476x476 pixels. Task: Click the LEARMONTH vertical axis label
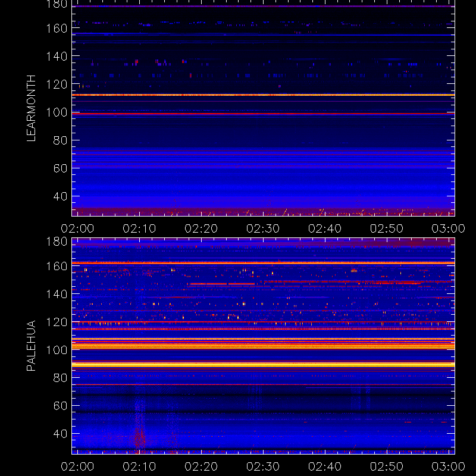point(31,108)
